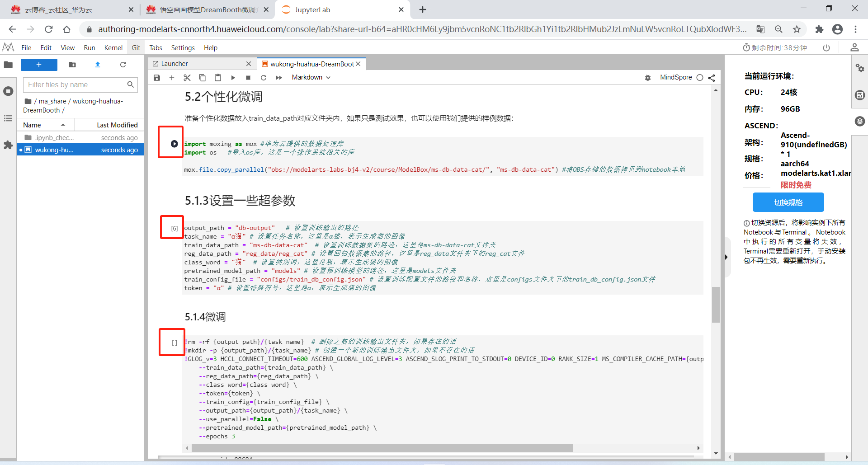Click the blue new launcher plus button
The width and height of the screenshot is (868, 465).
point(39,65)
